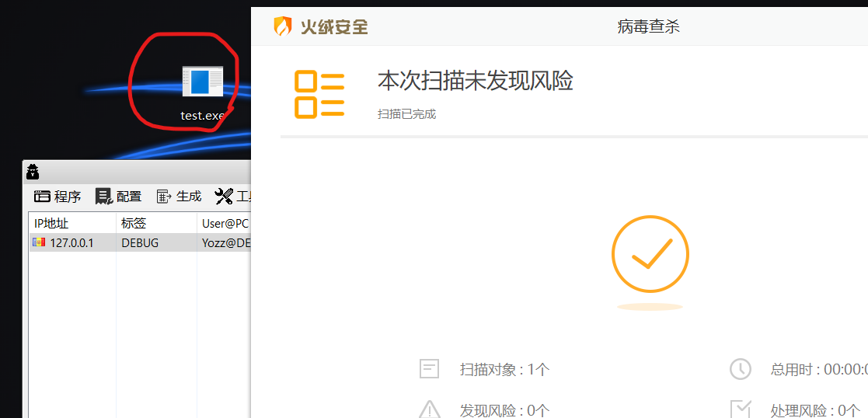This screenshot has width=868, height=418.
Task: Click the 本次扫描未发现风险 headline
Action: (x=475, y=81)
